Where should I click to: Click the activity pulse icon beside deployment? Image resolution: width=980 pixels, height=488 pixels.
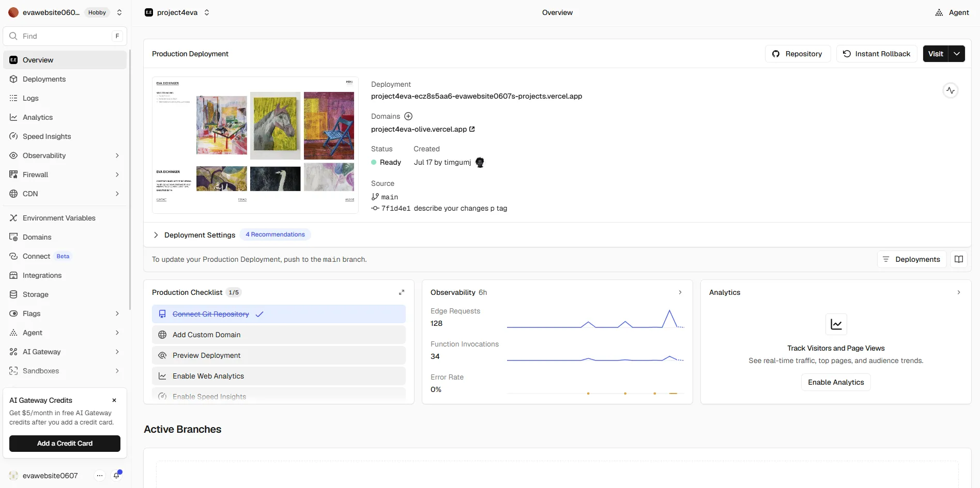click(951, 90)
